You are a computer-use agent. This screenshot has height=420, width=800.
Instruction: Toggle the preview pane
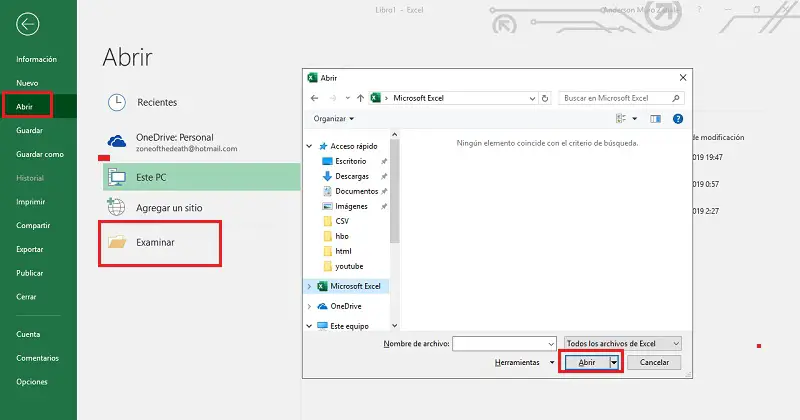(656, 118)
